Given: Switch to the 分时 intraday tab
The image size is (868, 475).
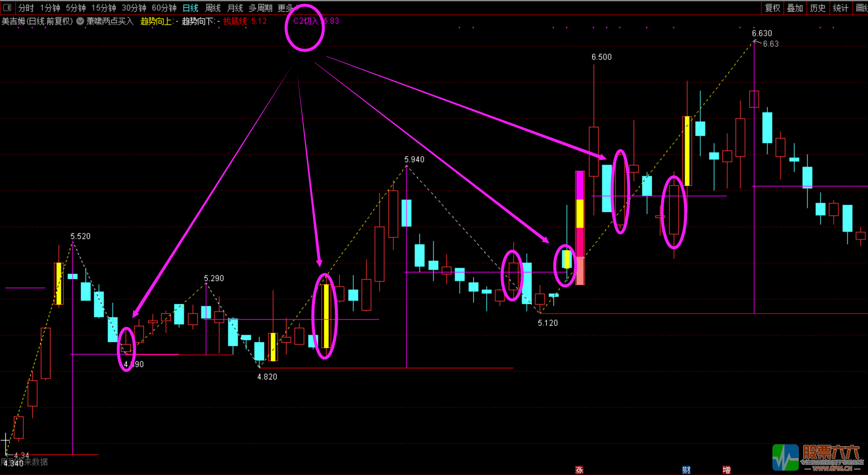Looking at the screenshot, I should [x=26, y=8].
